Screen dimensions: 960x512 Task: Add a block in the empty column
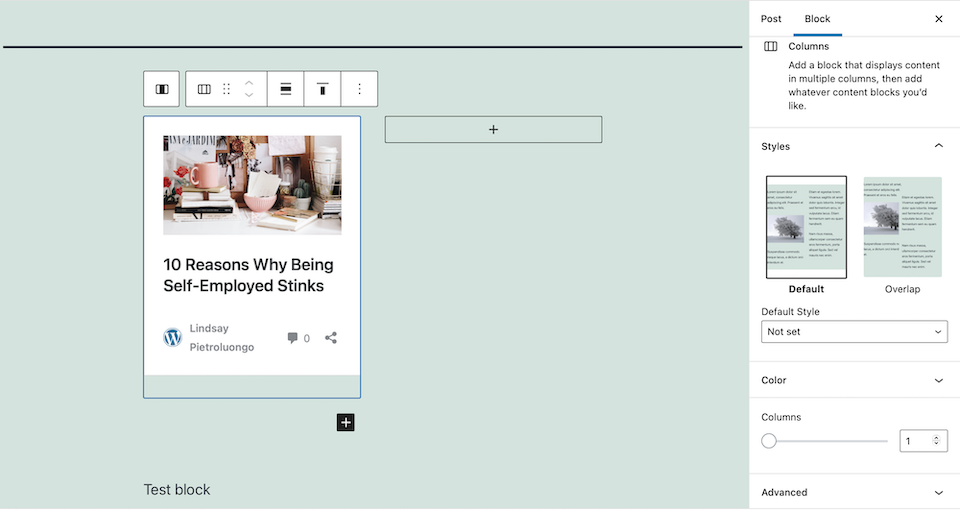pos(493,129)
